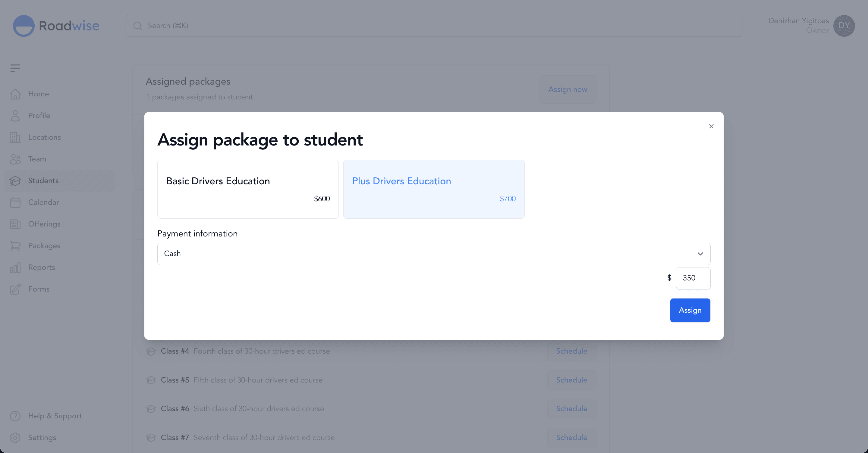
Task: Click the blue Assign button
Action: 690,311
